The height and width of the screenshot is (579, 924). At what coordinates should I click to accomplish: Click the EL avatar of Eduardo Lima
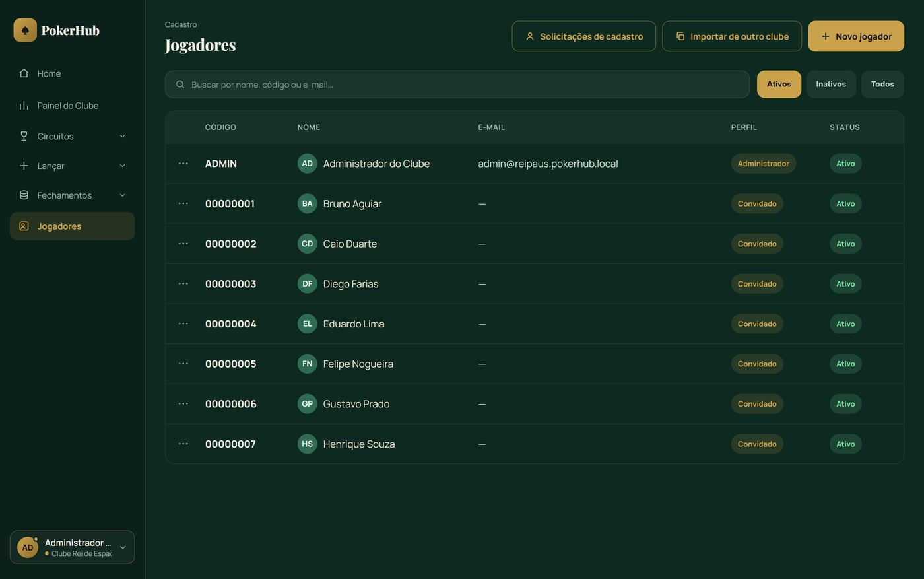pos(308,324)
